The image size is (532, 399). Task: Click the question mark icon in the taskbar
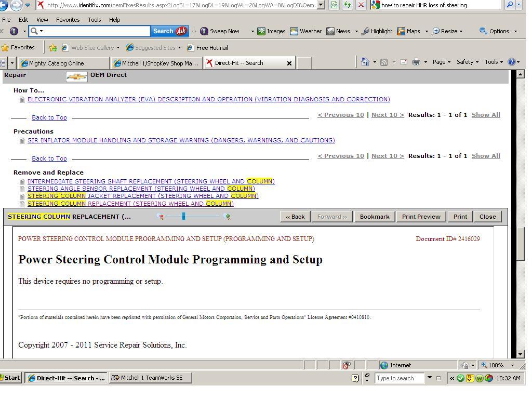tap(355, 378)
